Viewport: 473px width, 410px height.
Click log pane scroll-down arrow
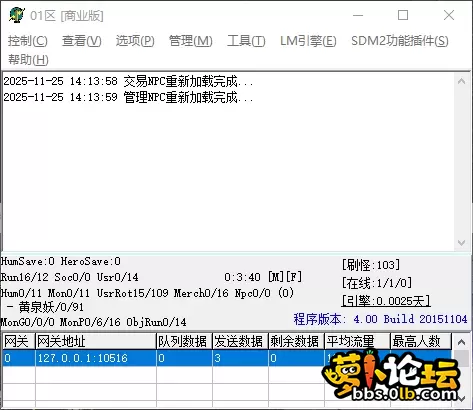click(461, 243)
